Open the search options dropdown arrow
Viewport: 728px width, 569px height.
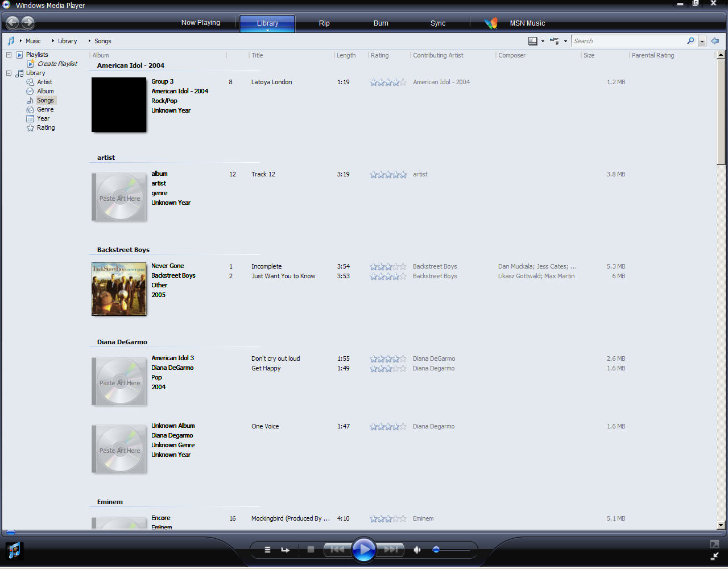(702, 41)
